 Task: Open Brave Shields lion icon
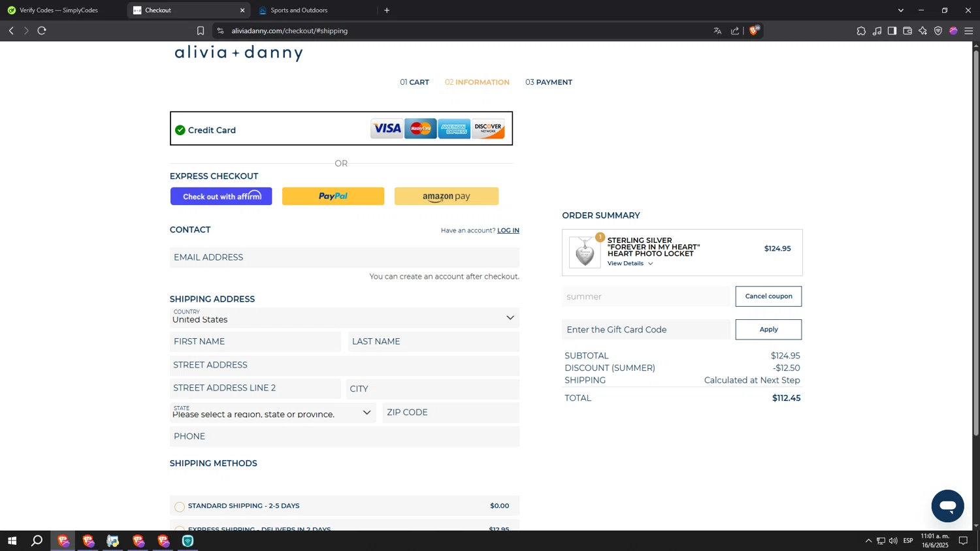754,30
